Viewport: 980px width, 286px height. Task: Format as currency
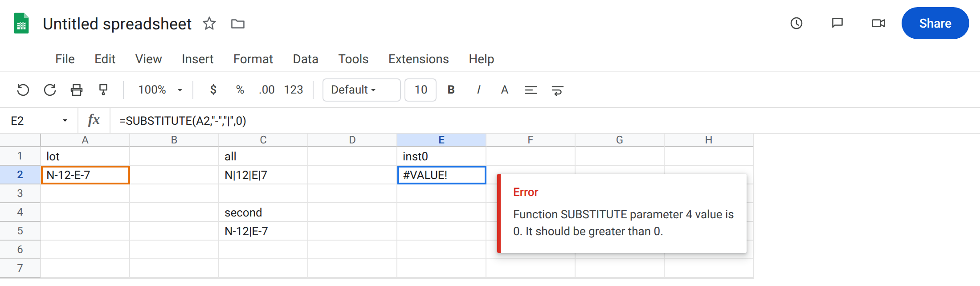pos(213,90)
